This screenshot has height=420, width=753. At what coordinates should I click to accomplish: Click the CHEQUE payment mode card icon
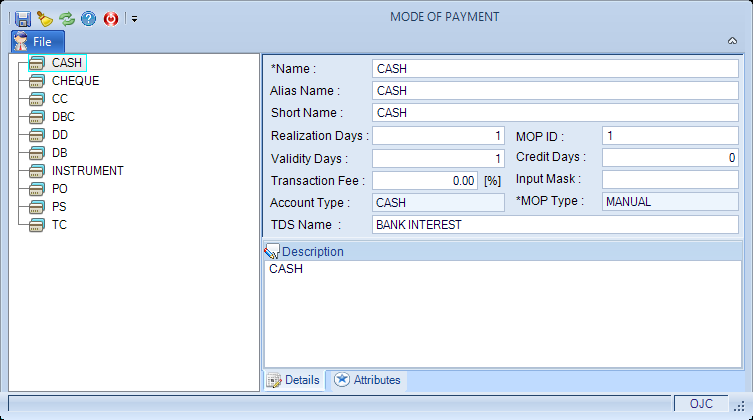pos(37,81)
